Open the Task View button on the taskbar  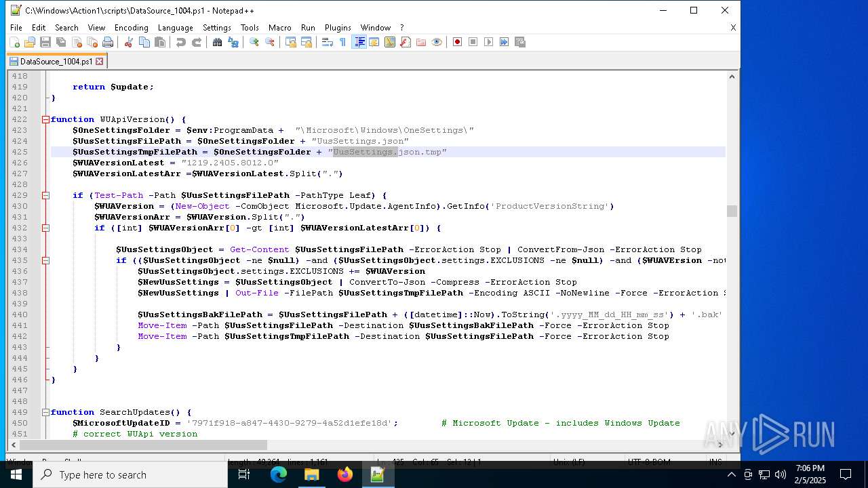point(244,474)
